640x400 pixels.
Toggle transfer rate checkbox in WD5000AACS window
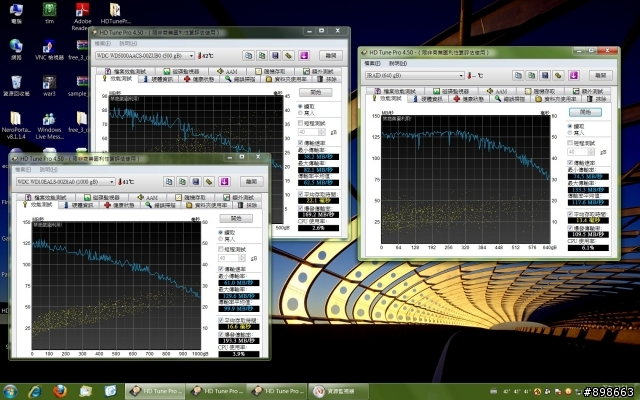[x=300, y=143]
